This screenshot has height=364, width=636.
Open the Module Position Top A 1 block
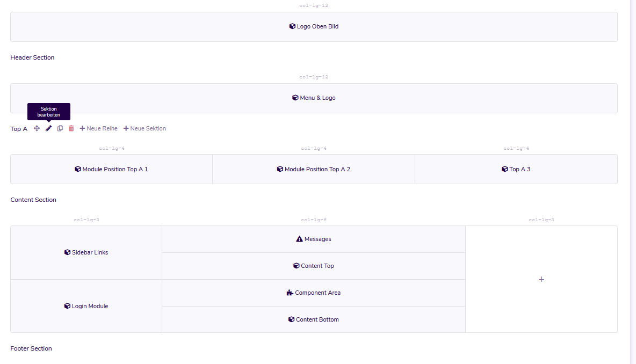click(x=111, y=169)
